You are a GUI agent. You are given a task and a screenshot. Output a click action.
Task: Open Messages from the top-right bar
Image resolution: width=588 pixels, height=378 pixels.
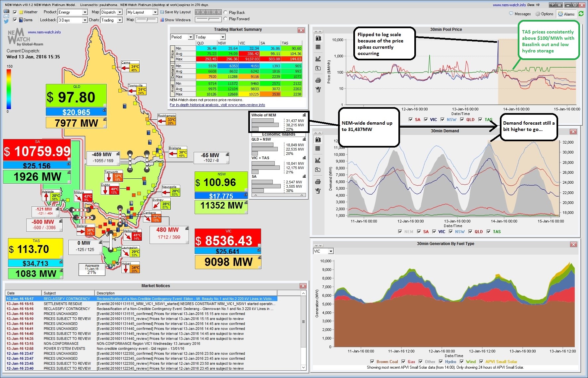click(x=520, y=14)
